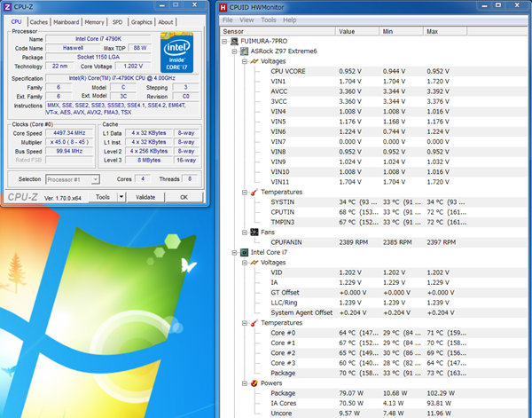Screen dimensions: 532x418
Task: Collapse the Intel Core i7 Voltages group
Action: 245,263
